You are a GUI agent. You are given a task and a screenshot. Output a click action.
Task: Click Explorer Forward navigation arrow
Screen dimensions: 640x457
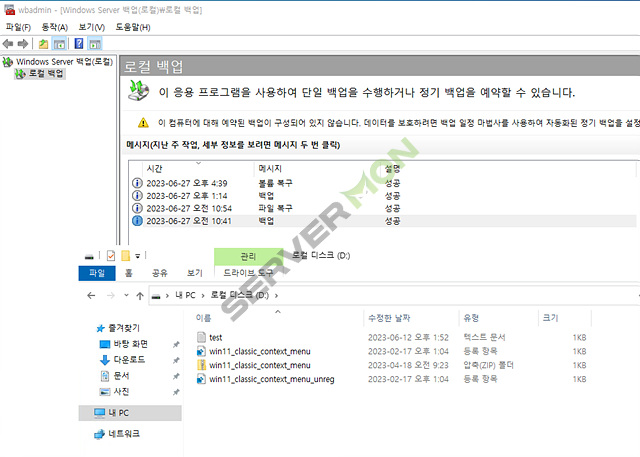[111, 295]
